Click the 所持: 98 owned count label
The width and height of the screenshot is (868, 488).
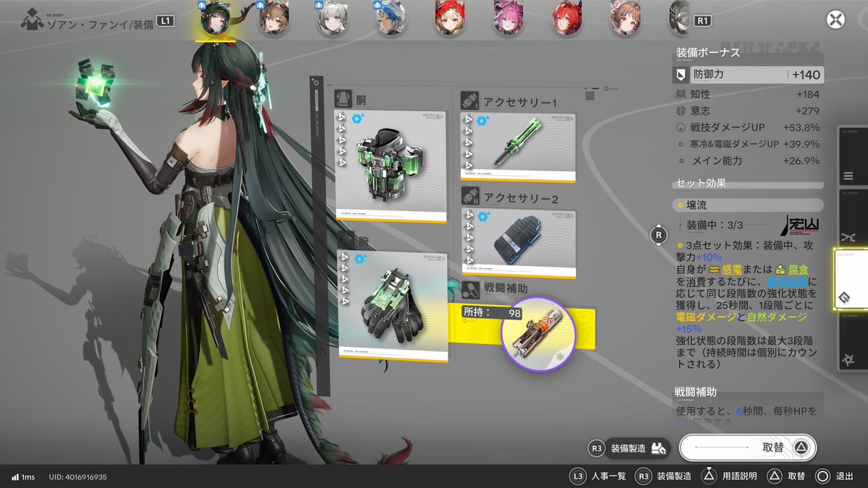492,312
